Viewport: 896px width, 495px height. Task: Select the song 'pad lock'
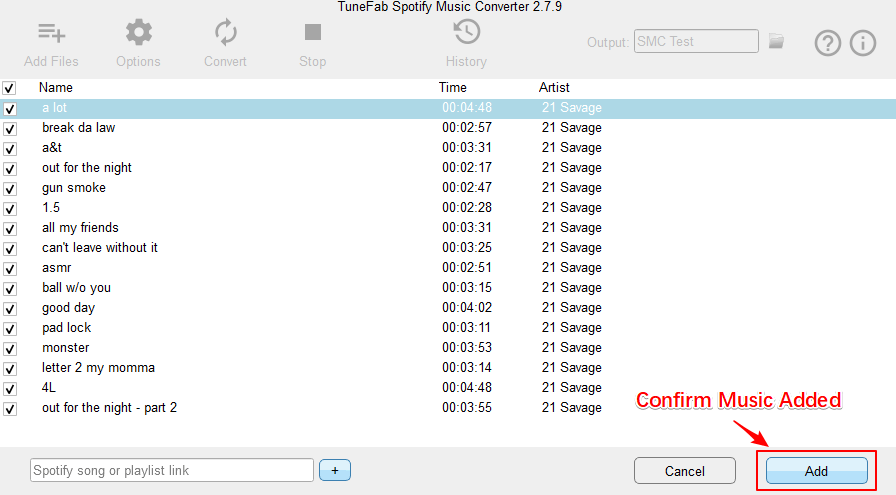(x=66, y=328)
